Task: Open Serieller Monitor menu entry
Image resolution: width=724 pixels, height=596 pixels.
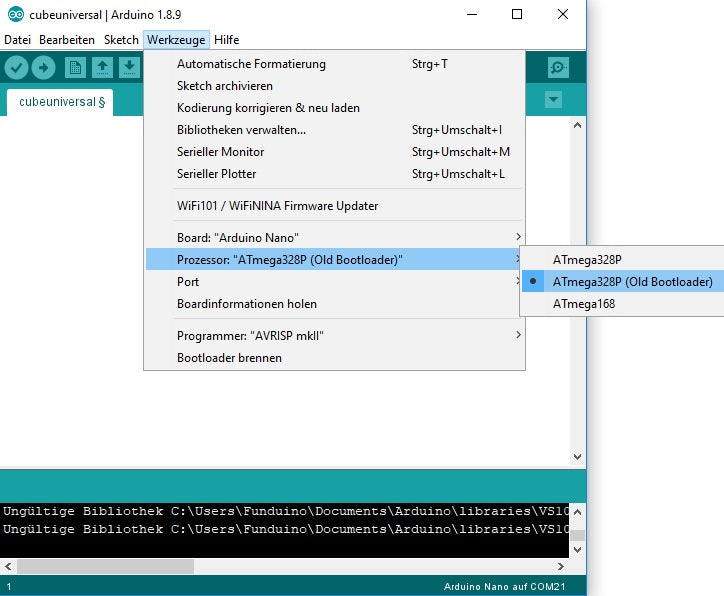Action: (334, 151)
